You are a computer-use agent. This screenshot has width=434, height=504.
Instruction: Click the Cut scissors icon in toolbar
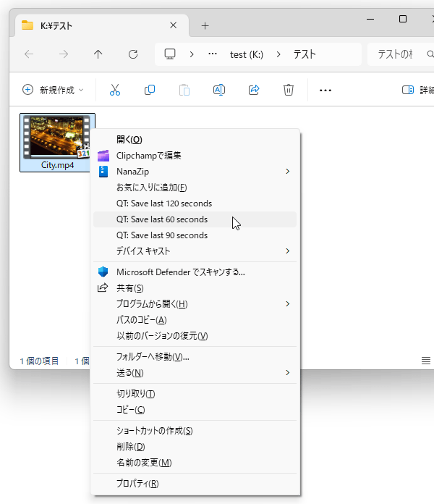[114, 90]
